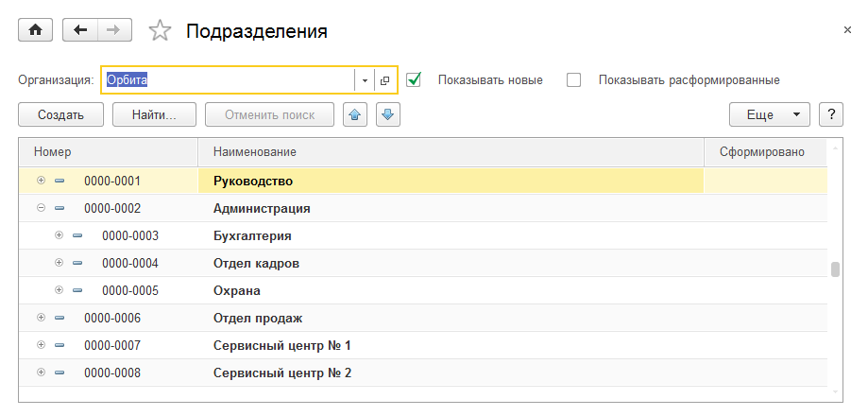868x416 pixels.
Task: Select the Бухгалтерия row
Action: [251, 235]
